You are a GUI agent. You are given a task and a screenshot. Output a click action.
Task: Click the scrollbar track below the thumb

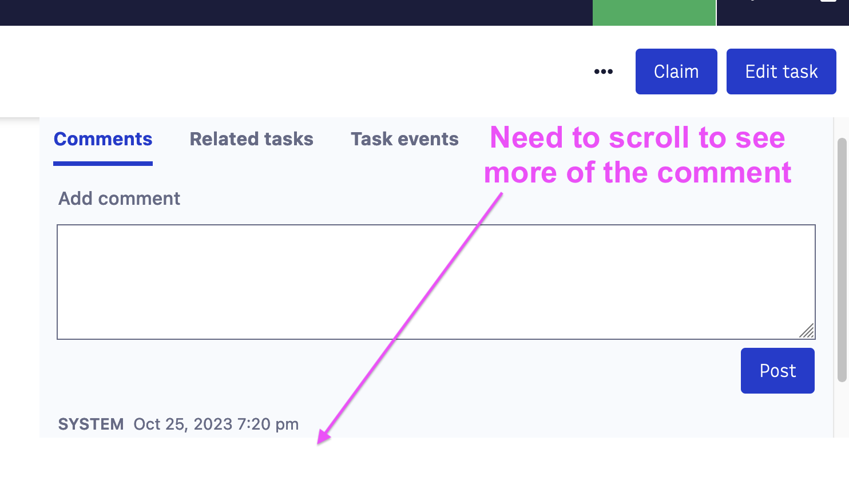point(842,410)
